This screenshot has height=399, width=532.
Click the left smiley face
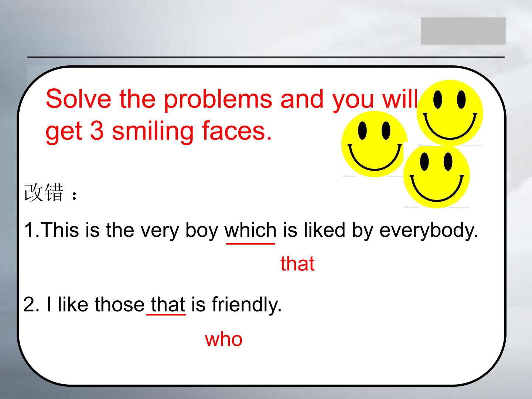tap(374, 144)
